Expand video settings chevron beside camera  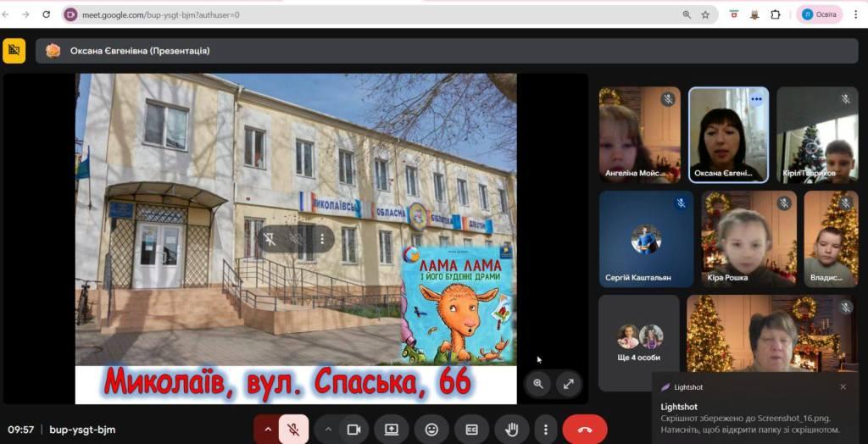coord(329,430)
